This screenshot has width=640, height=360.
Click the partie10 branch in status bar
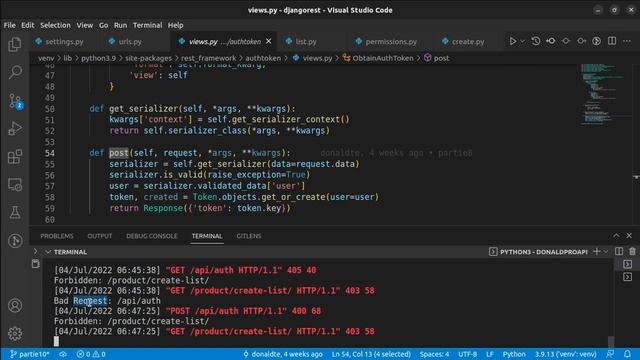[29, 354]
